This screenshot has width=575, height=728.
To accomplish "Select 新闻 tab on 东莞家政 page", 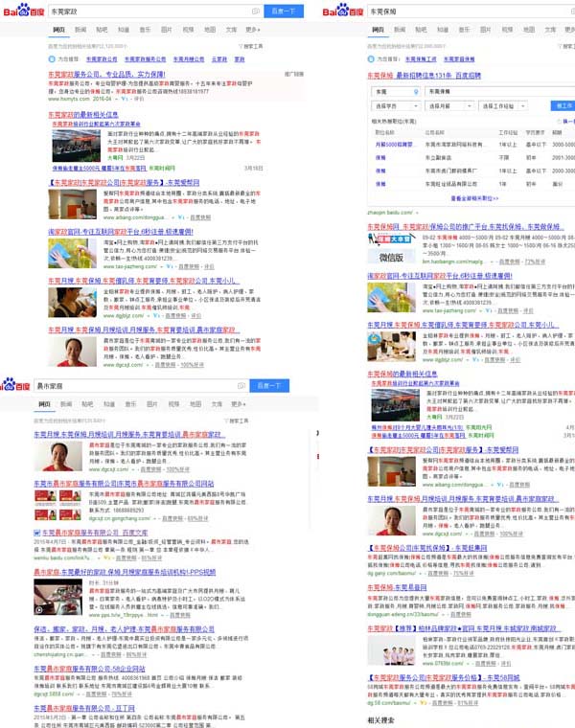I will pyautogui.click(x=80, y=30).
